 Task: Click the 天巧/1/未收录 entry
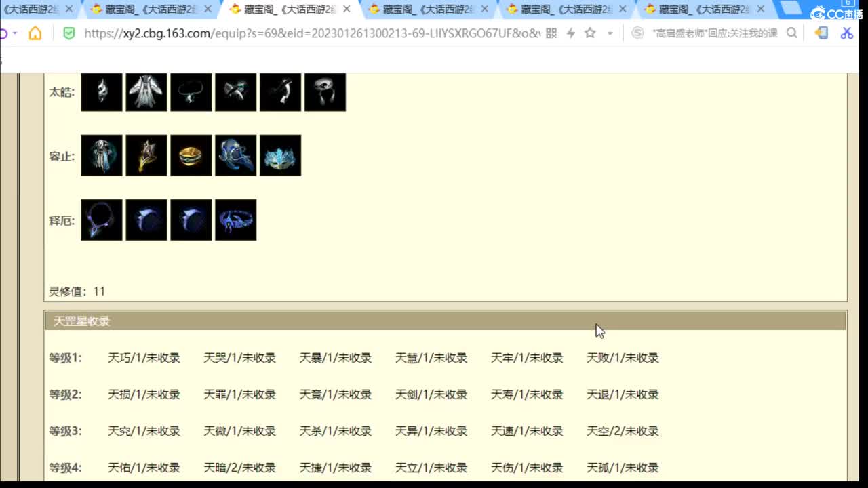pyautogui.click(x=144, y=358)
